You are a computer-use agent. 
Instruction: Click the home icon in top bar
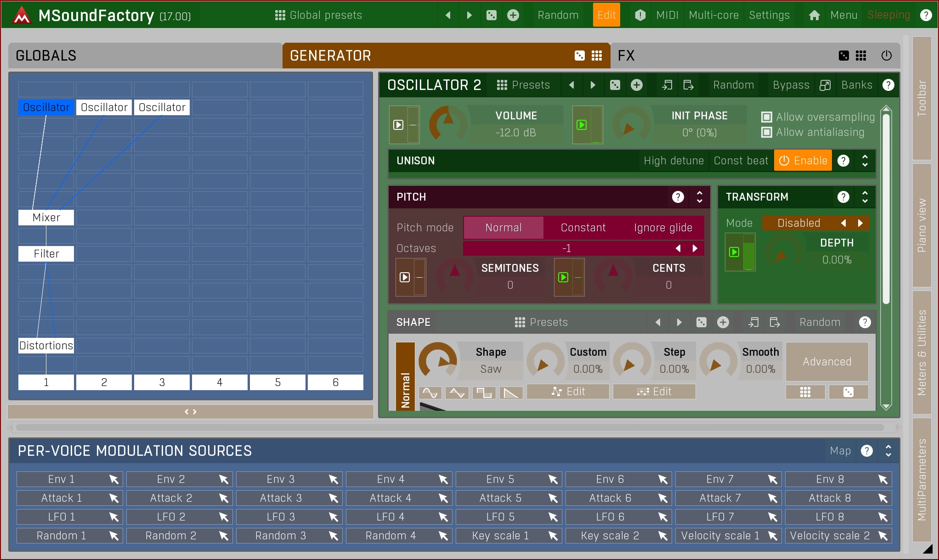point(814,15)
